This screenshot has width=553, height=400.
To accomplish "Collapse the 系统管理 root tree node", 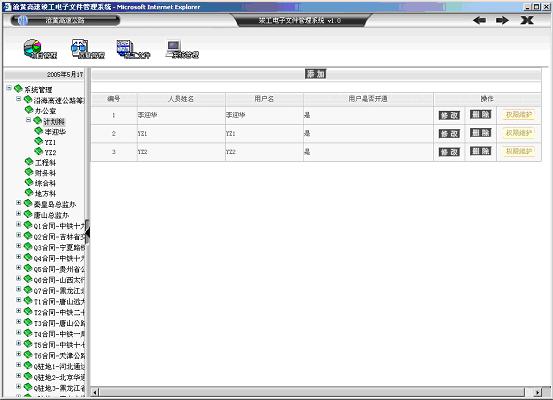I will (9, 88).
